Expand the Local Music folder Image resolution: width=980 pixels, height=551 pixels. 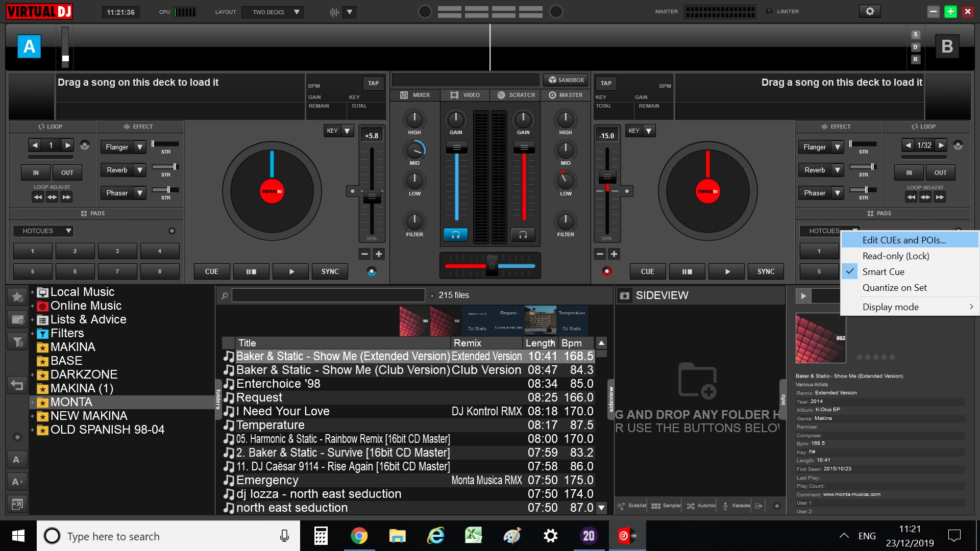tap(32, 292)
